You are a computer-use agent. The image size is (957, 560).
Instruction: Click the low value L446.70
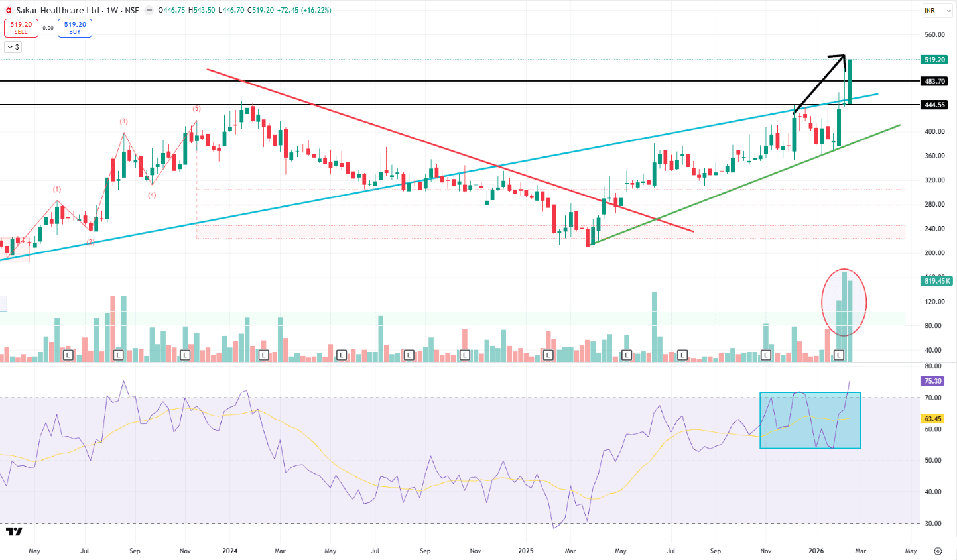231,11
